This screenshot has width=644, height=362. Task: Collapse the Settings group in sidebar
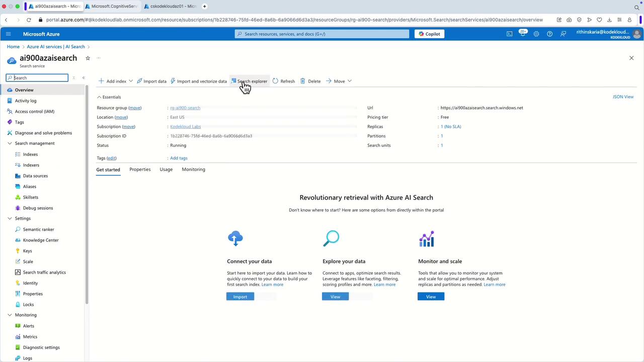10,219
